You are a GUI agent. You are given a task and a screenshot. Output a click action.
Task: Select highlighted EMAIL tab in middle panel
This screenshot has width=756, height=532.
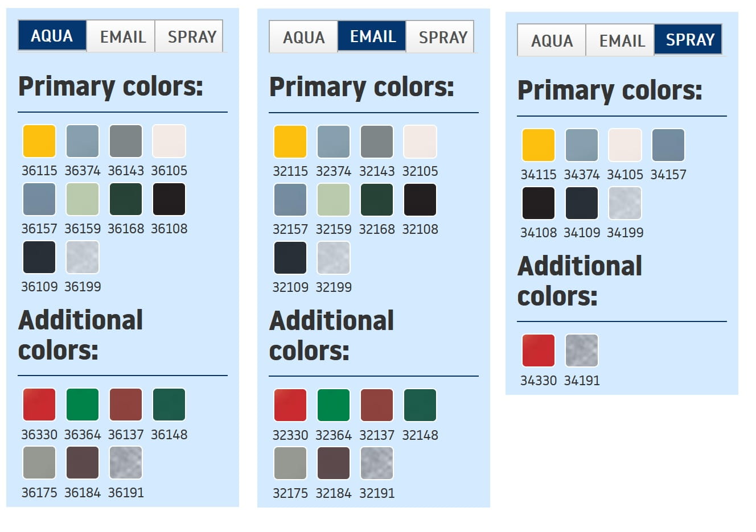tap(372, 36)
